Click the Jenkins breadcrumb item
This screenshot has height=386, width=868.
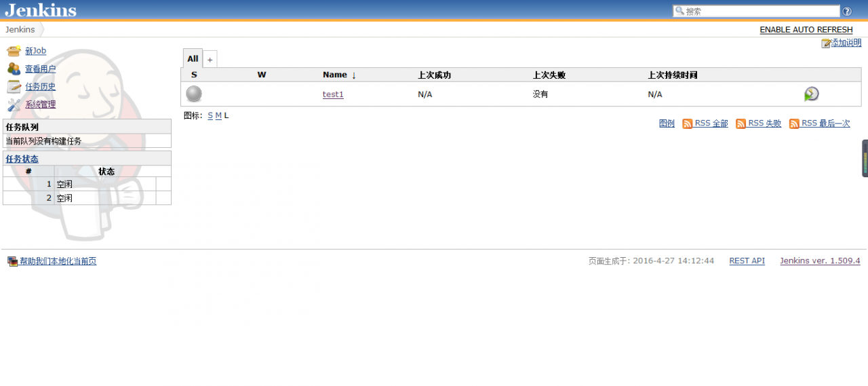(x=20, y=29)
